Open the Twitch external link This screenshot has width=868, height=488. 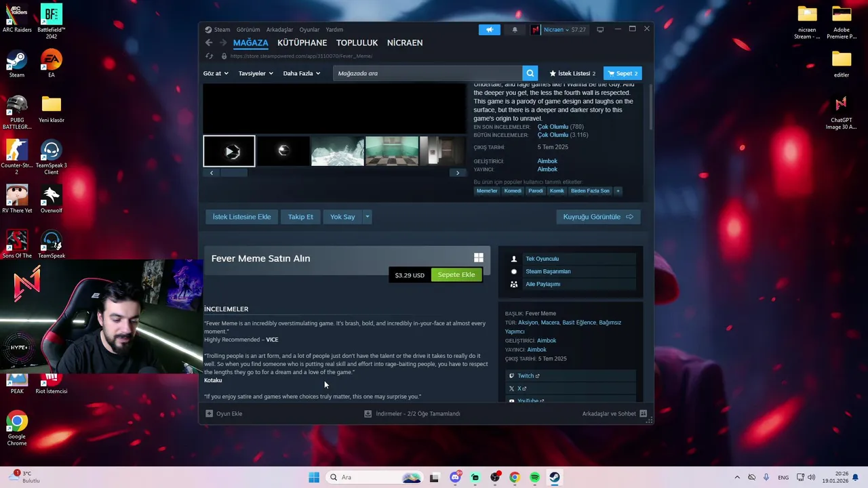tap(528, 375)
